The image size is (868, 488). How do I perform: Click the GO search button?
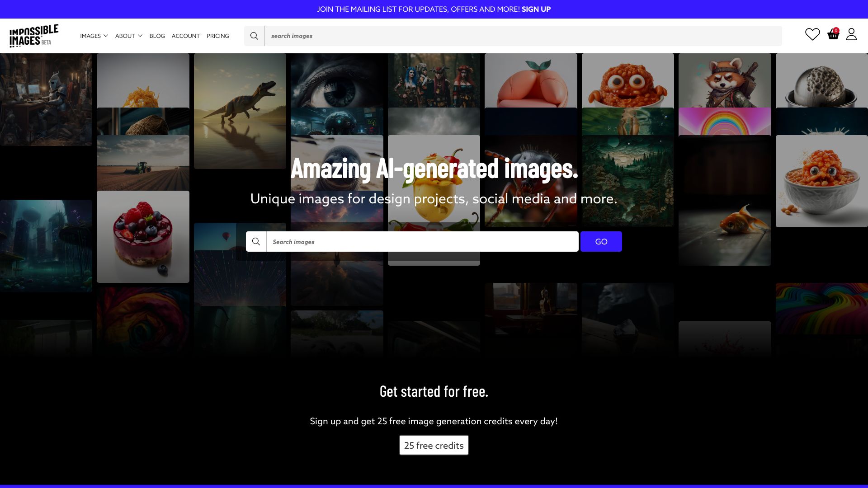point(601,241)
